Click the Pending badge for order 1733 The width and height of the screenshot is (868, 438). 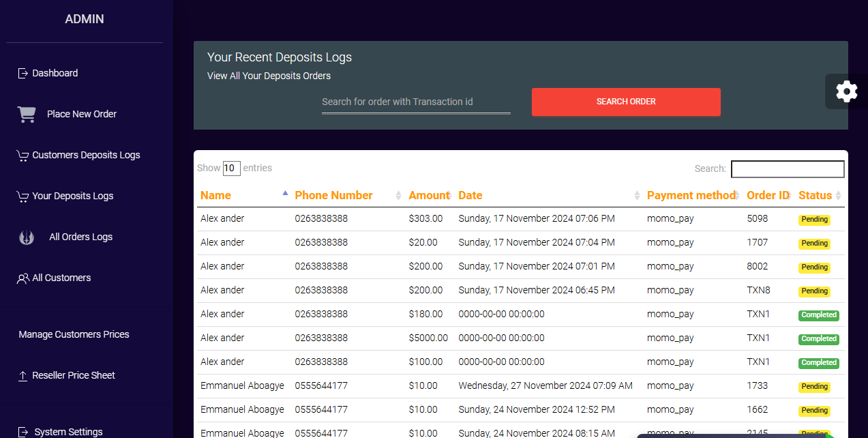814,387
